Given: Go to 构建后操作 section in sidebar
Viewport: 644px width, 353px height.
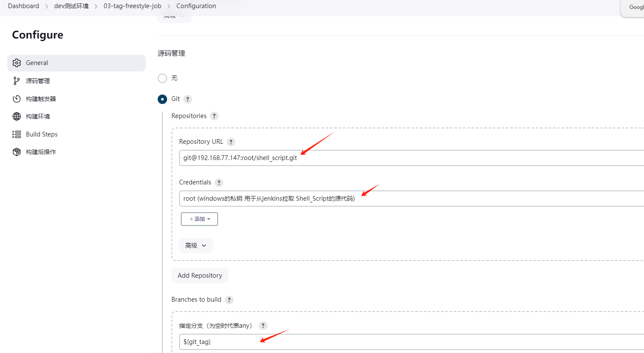Looking at the screenshot, I should coord(76,152).
